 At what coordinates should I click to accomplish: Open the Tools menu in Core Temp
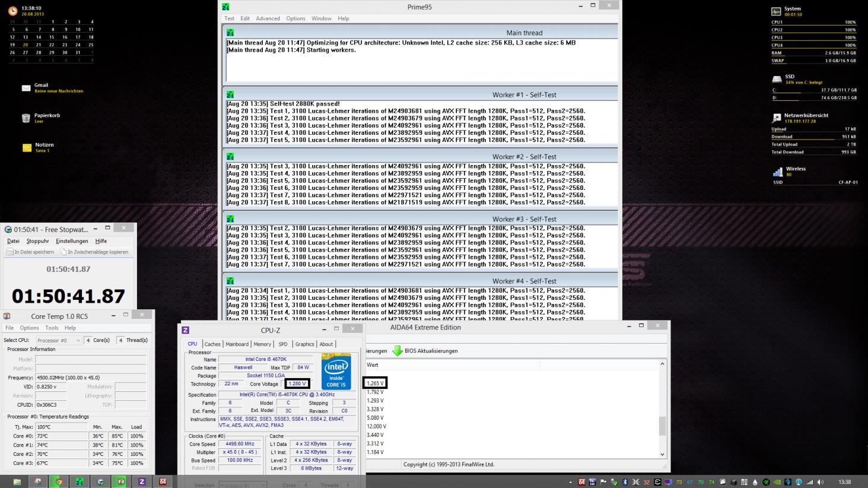point(52,328)
